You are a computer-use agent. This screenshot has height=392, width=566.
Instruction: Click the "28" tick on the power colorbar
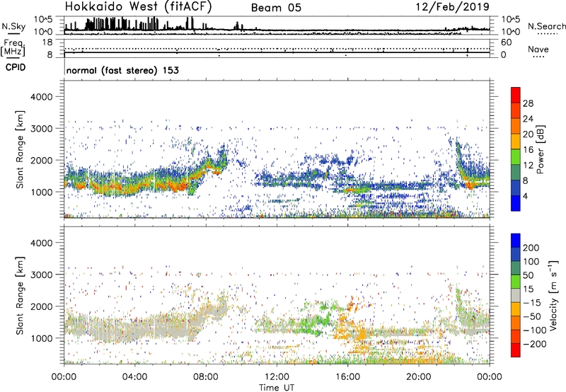[x=528, y=103]
